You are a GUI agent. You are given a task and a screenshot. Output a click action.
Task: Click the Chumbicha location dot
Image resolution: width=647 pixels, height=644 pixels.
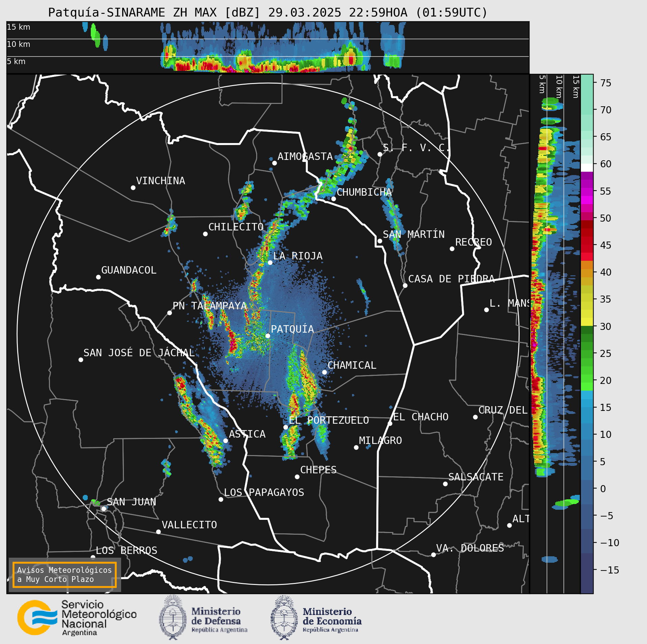click(333, 199)
